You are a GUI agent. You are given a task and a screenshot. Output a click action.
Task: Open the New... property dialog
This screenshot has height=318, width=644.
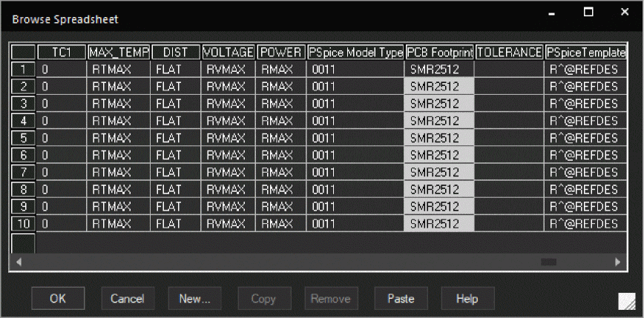pyautogui.click(x=194, y=298)
